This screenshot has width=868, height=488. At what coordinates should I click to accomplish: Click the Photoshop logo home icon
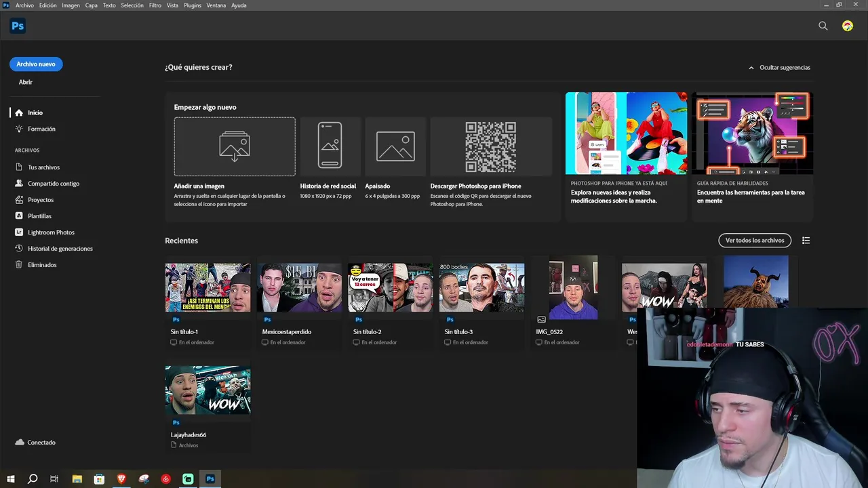tap(18, 26)
